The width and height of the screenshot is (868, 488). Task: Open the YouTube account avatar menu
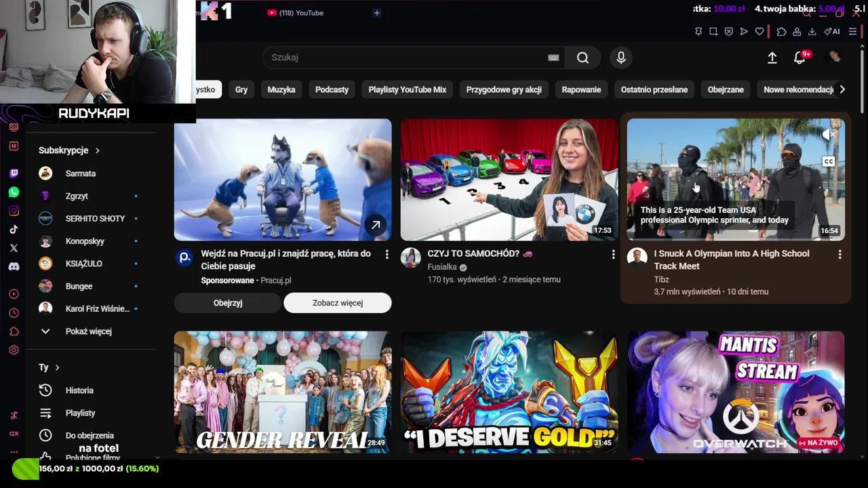point(835,58)
